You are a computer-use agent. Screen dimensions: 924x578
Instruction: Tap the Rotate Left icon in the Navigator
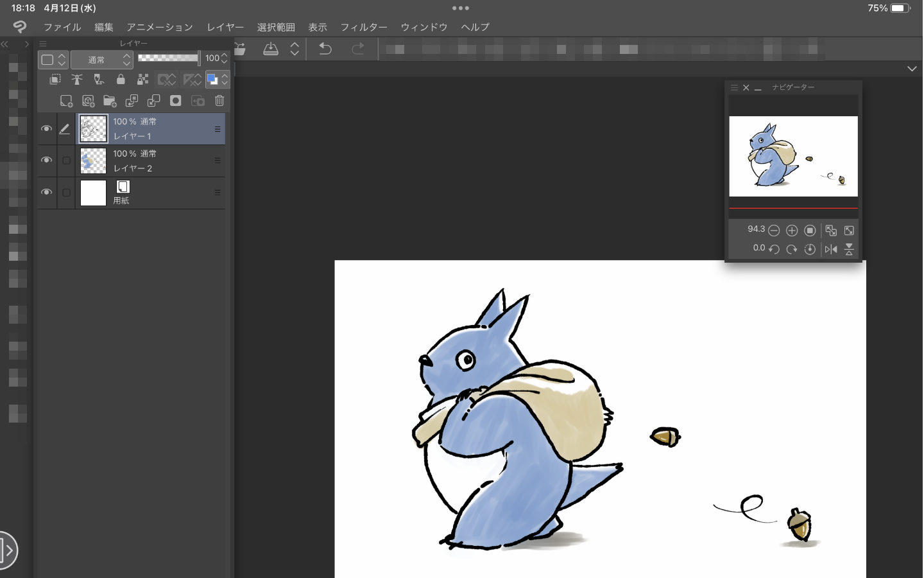[775, 249]
